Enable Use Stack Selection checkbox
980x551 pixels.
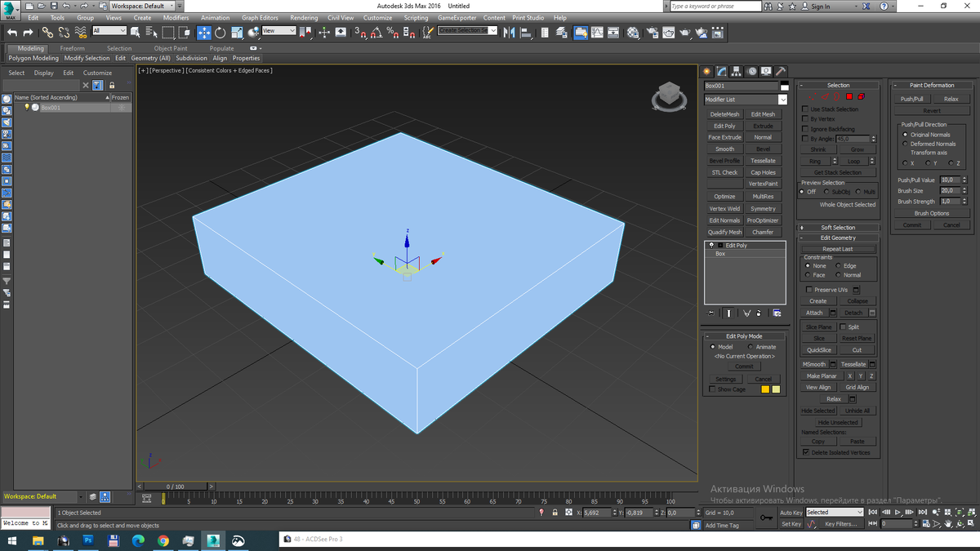[805, 109]
